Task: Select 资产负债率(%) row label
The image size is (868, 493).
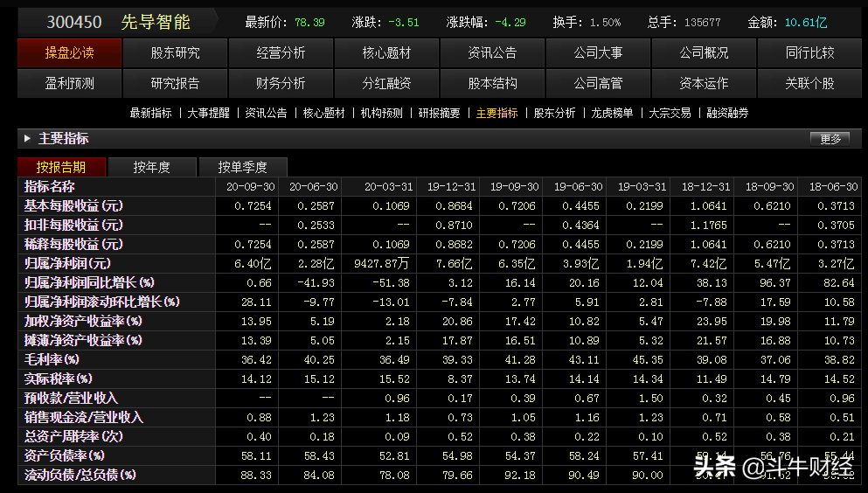Action: click(64, 456)
